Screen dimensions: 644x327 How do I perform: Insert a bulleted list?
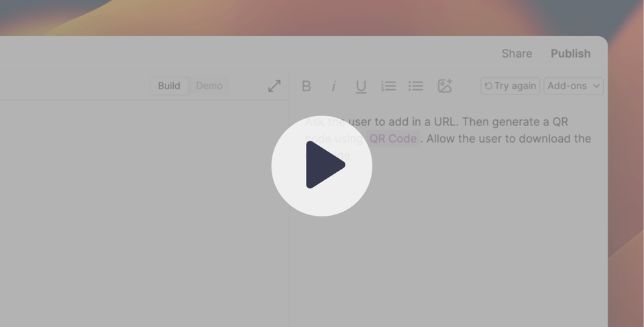[x=416, y=86]
